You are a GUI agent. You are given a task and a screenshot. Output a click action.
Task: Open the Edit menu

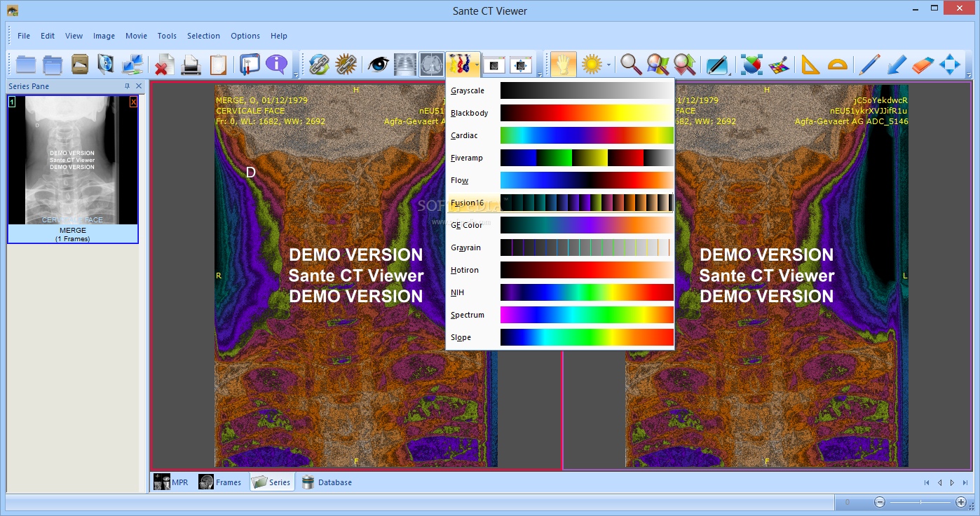48,36
